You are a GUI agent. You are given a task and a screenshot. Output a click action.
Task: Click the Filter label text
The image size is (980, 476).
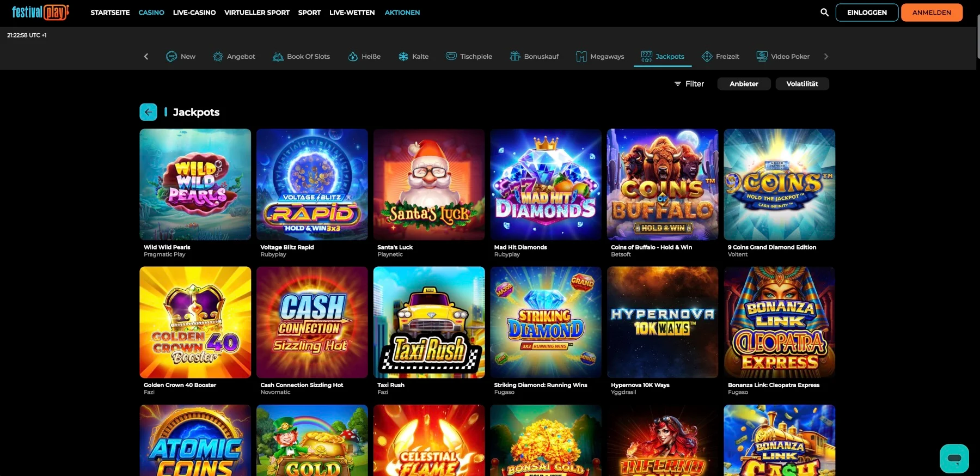click(694, 84)
